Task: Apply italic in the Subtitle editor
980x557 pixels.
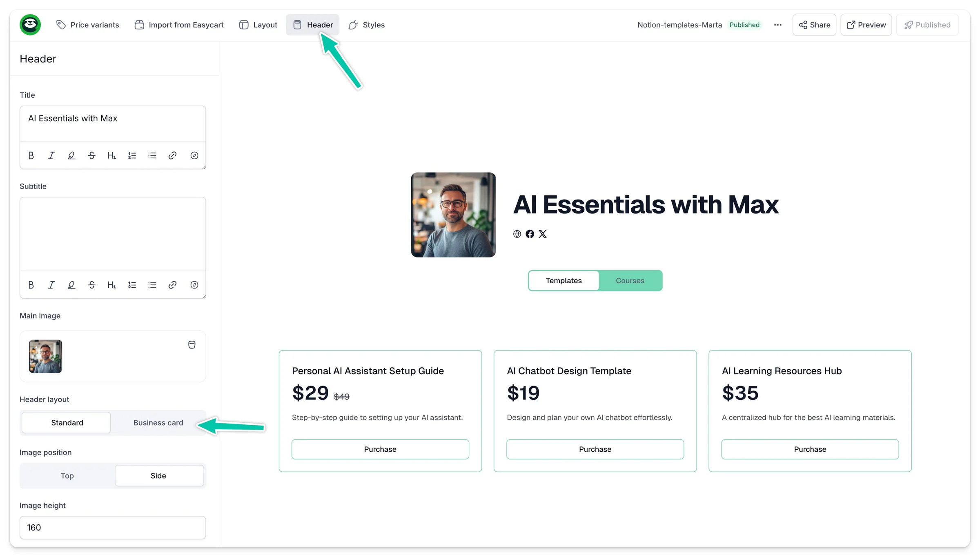Action: pos(51,285)
